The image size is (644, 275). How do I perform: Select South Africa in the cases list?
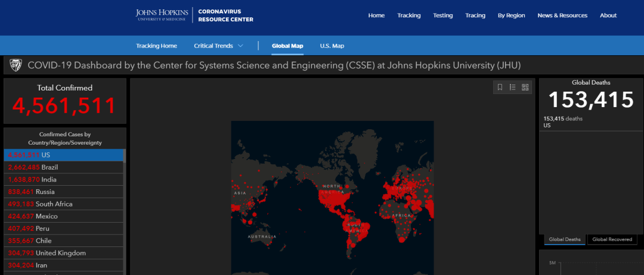pos(63,204)
